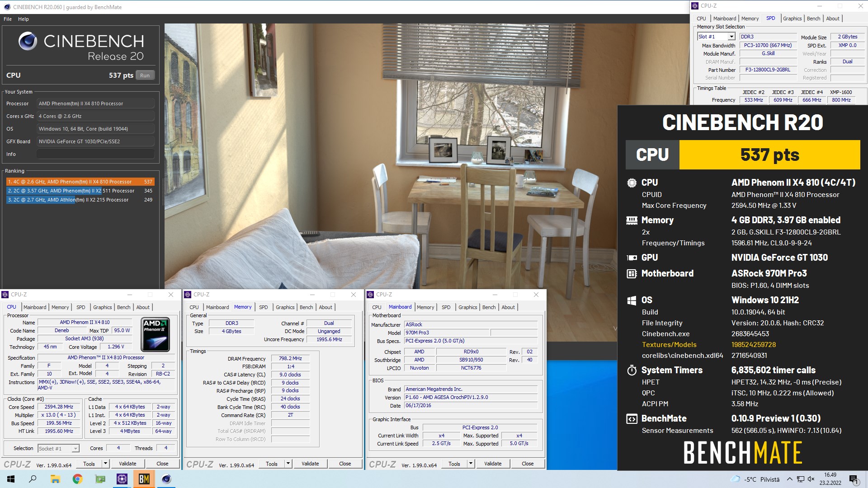Click BenchMate Memory icon

(x=632, y=220)
